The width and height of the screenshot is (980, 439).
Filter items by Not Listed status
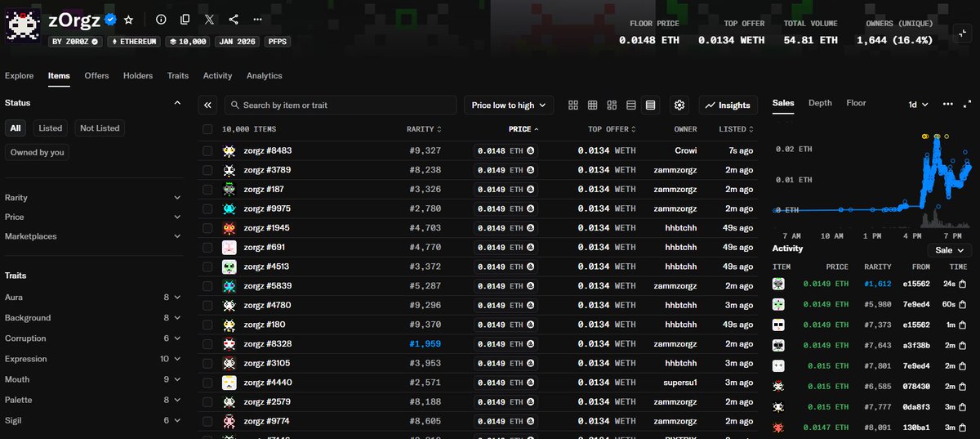100,128
